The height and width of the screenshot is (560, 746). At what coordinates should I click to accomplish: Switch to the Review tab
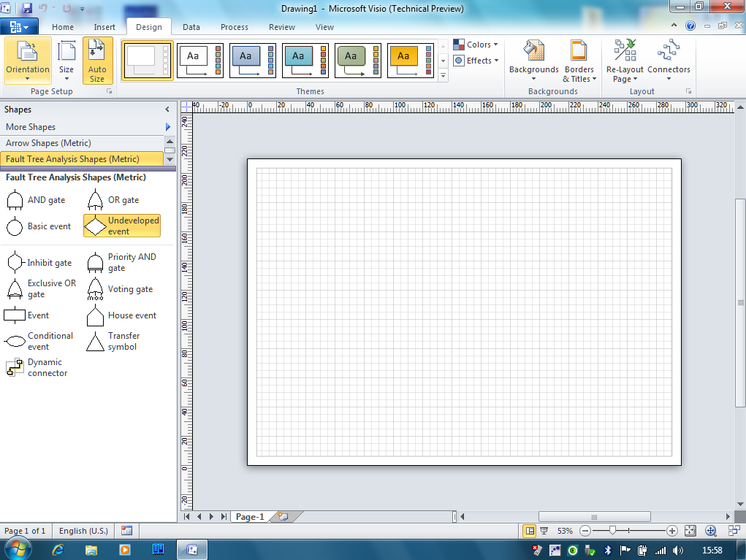click(x=281, y=27)
